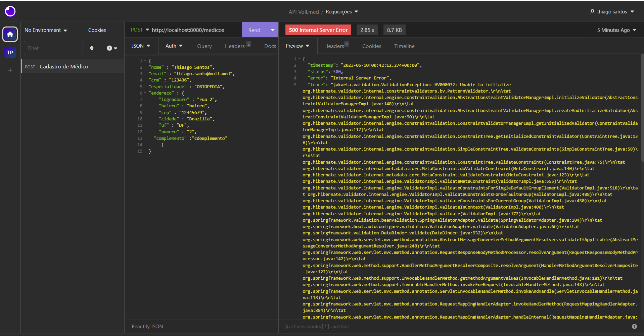Click the response error value "Internal Server Error"
Image resolution: width=644 pixels, height=336 pixels.
[x=360, y=78]
